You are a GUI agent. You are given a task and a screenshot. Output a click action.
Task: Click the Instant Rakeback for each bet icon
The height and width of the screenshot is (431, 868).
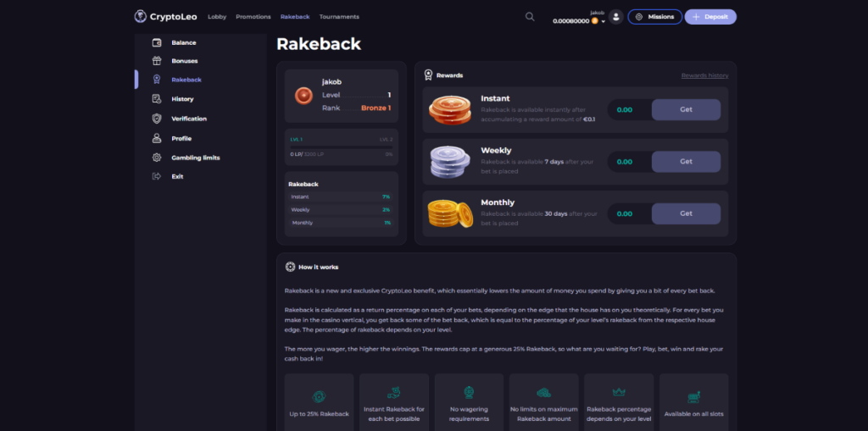tap(393, 393)
